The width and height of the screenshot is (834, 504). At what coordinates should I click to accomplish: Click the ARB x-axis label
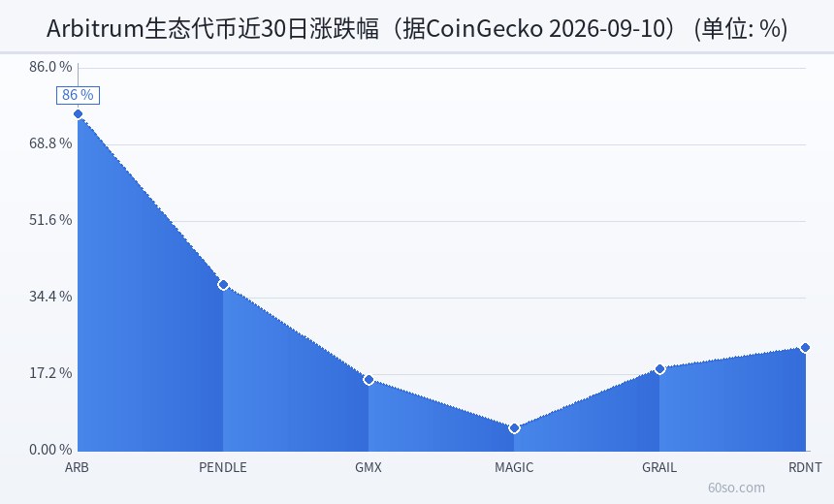78,467
